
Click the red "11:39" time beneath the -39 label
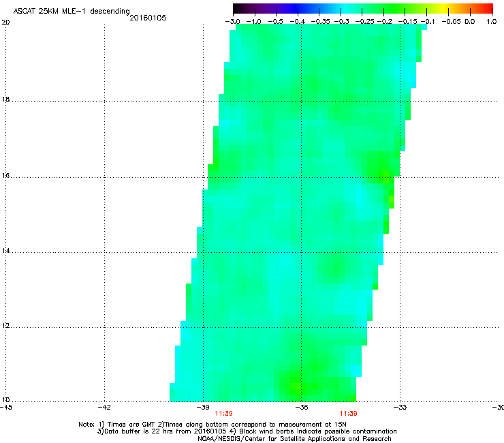[x=223, y=414]
